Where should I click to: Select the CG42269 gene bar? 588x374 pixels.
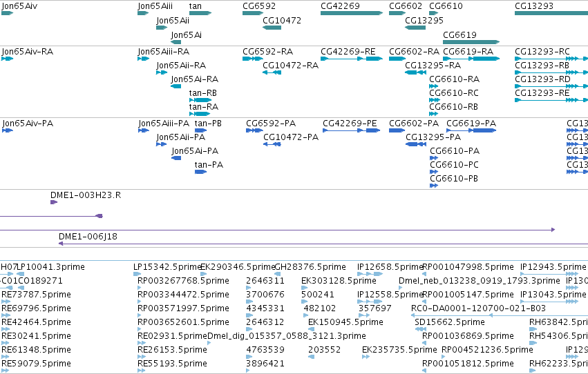click(352, 13)
